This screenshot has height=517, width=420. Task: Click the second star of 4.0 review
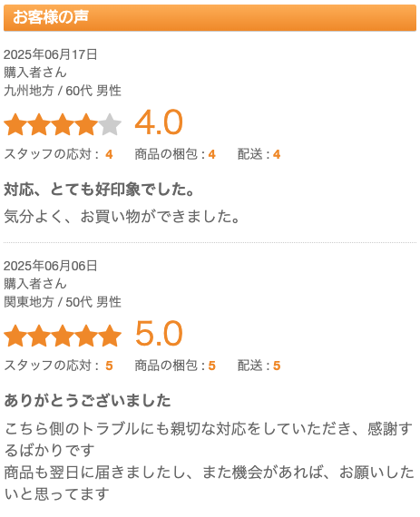tap(39, 124)
